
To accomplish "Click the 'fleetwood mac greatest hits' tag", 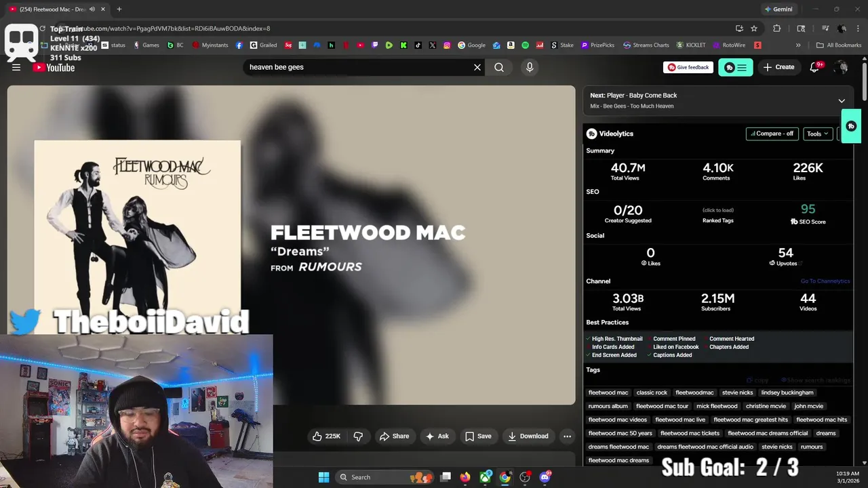I will 751,420.
